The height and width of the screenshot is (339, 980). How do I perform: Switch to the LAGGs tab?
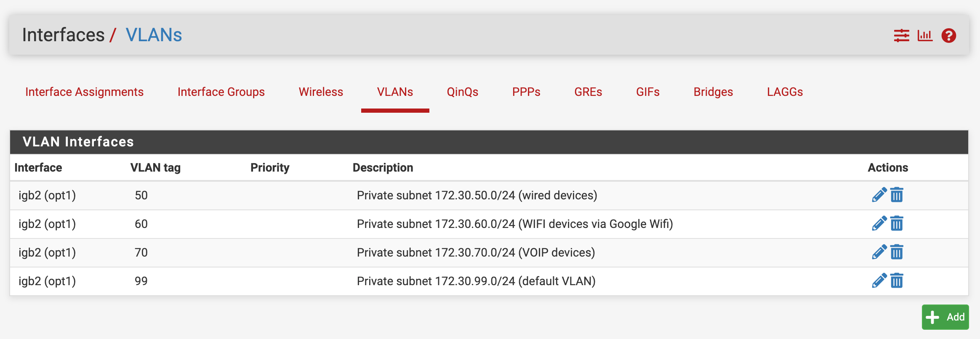(785, 92)
